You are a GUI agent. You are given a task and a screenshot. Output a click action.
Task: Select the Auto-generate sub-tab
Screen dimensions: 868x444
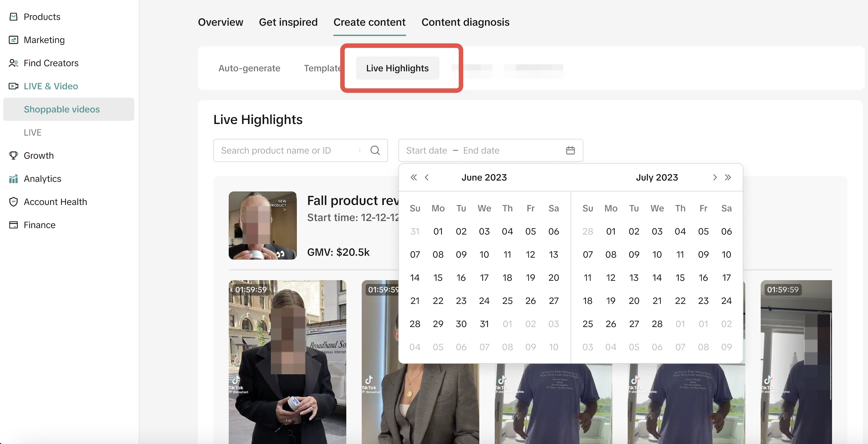[249, 68]
